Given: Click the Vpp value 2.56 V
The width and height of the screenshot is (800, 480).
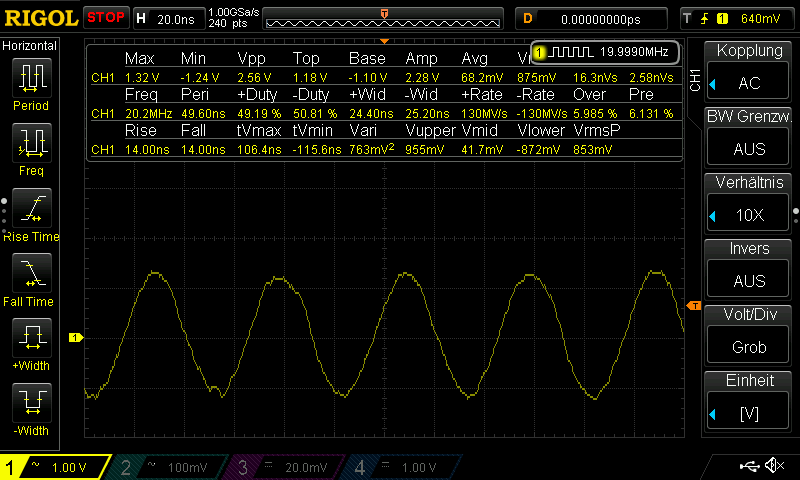Looking at the screenshot, I should [x=254, y=78].
